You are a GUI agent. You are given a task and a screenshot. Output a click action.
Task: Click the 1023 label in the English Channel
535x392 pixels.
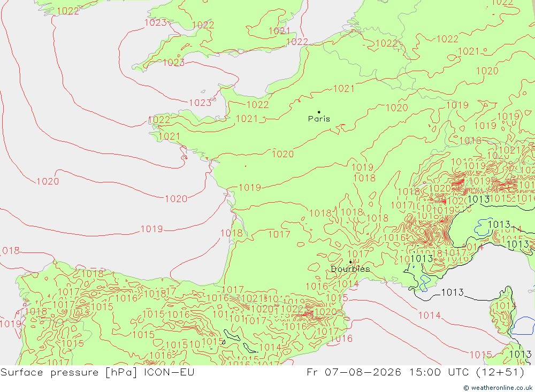[x=200, y=103]
